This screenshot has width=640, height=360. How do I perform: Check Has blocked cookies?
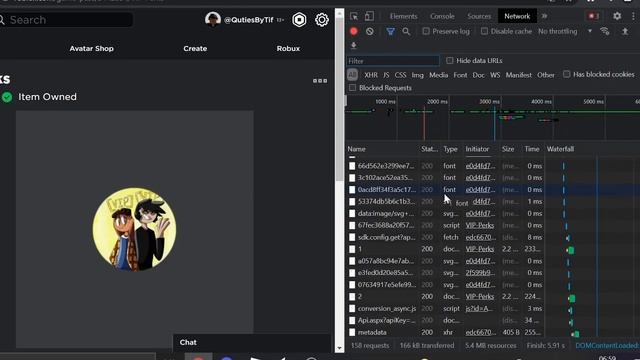(x=567, y=74)
